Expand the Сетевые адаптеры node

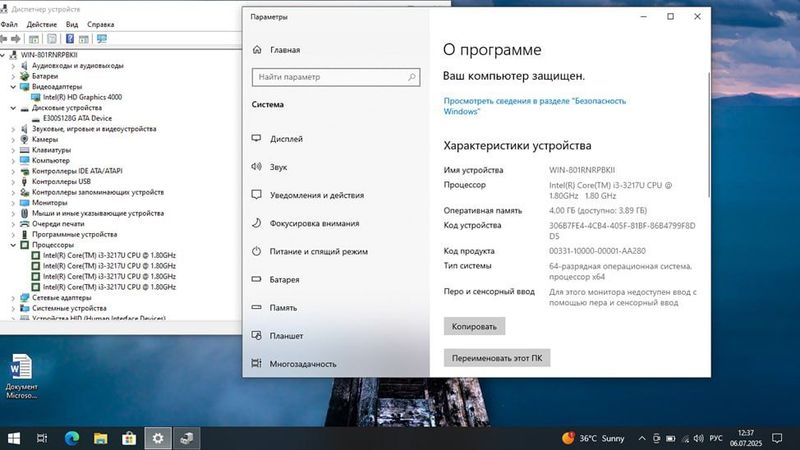(x=13, y=297)
